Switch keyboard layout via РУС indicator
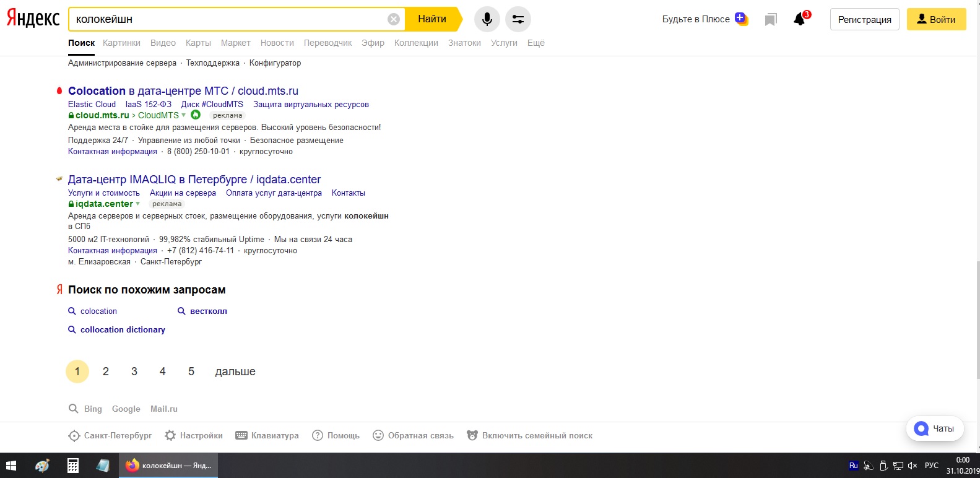The image size is (980, 478). [932, 466]
